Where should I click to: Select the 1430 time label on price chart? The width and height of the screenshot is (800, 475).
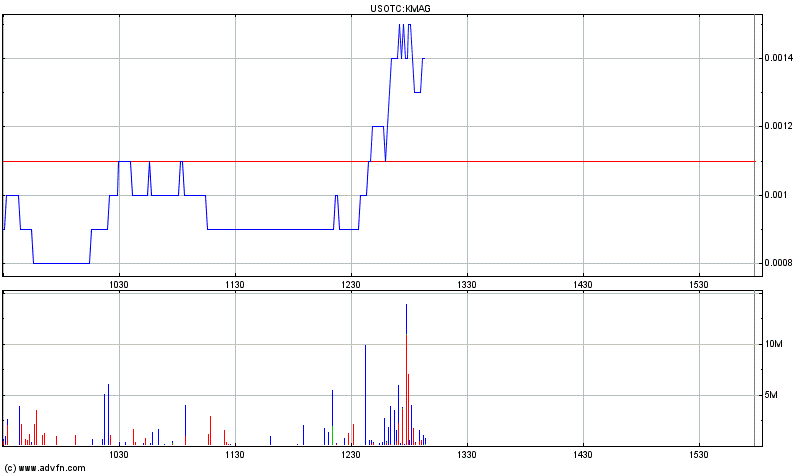(583, 285)
